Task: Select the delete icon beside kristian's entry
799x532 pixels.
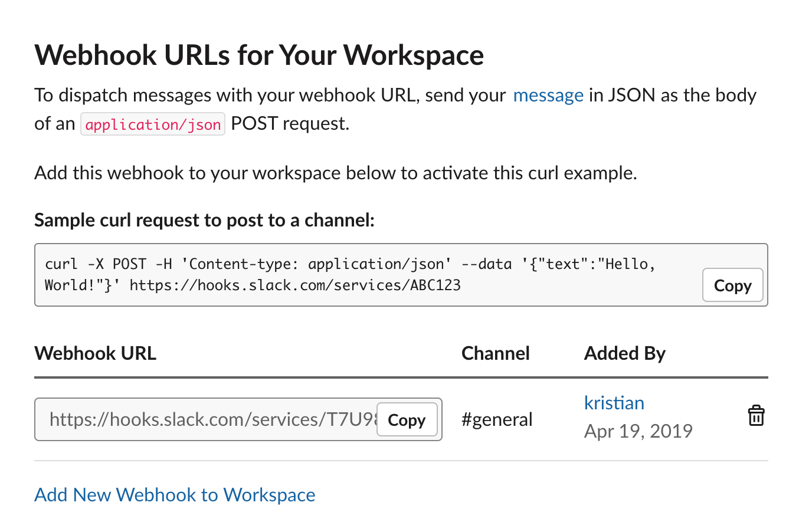Action: [x=756, y=415]
